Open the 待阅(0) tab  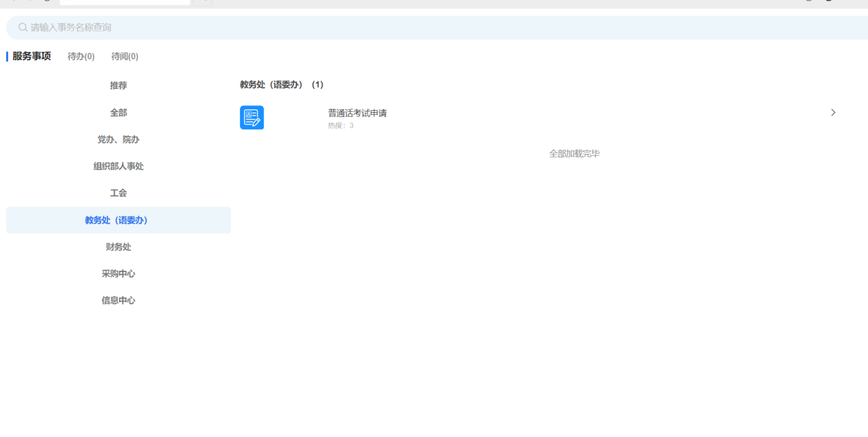tap(124, 56)
